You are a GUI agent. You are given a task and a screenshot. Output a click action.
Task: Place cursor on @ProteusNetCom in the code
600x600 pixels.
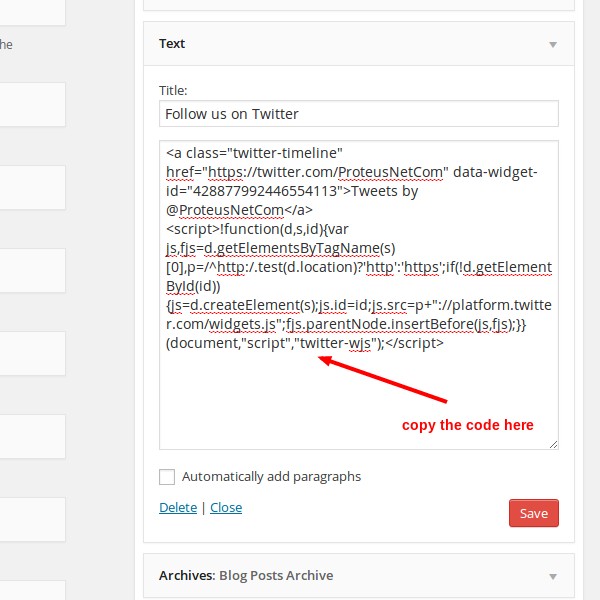[225, 210]
